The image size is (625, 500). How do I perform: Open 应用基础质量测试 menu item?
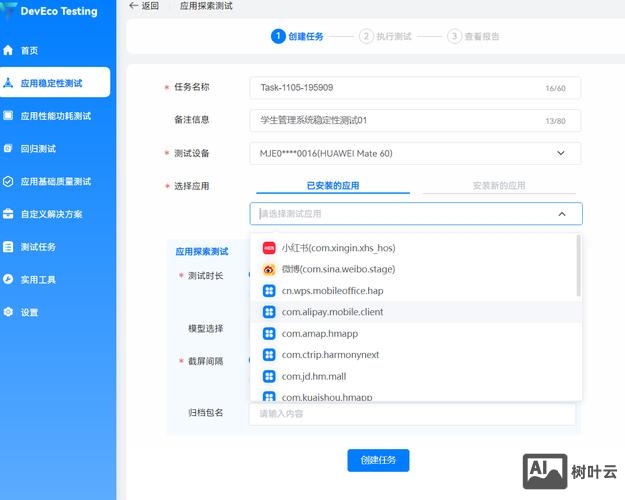pos(56,181)
